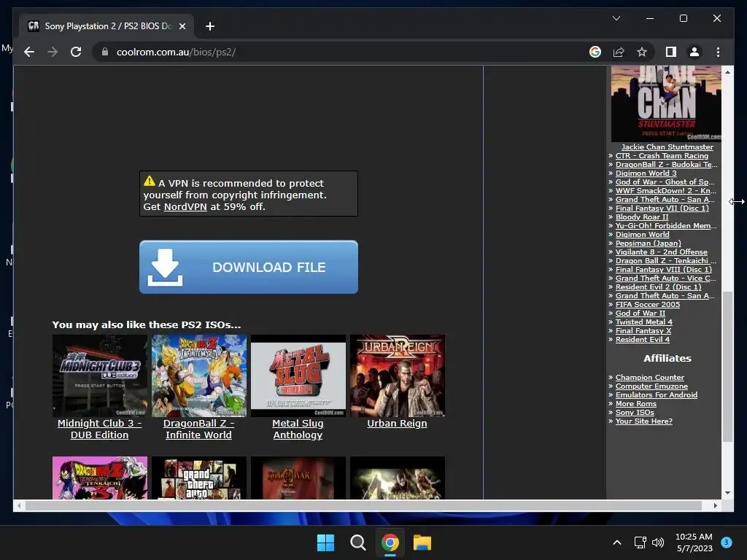This screenshot has height=560, width=747.
Task: Click the Jackie Chan Stuntmaster cover image
Action: pyautogui.click(x=666, y=104)
